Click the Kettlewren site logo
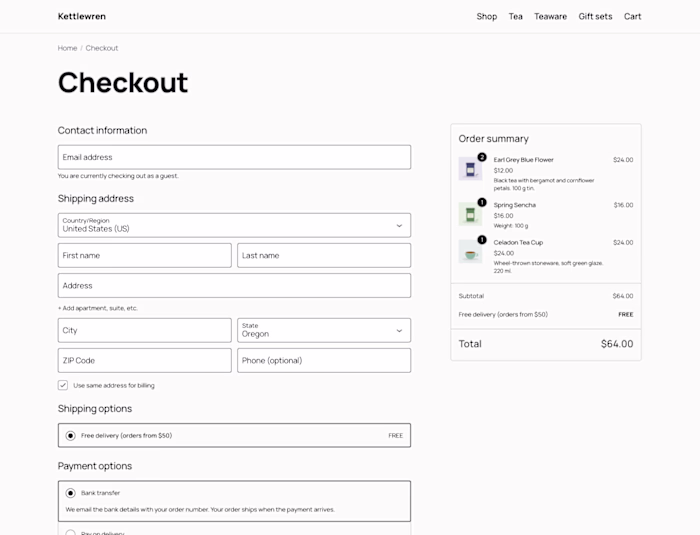The height and width of the screenshot is (535, 700). [x=82, y=17]
